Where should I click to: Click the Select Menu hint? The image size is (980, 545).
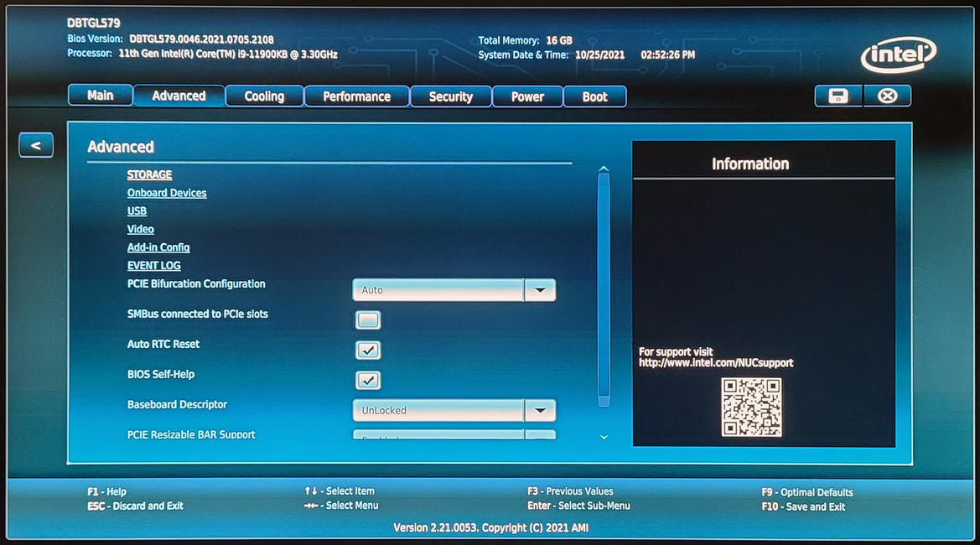(340, 506)
